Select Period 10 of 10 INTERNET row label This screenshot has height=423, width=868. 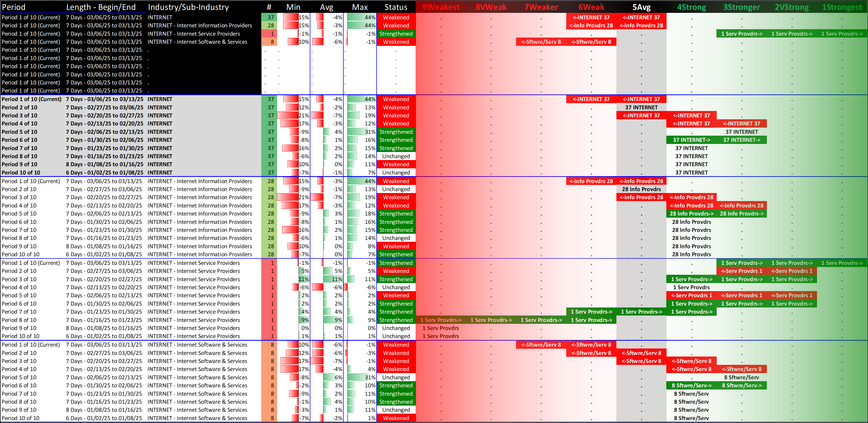pos(21,172)
